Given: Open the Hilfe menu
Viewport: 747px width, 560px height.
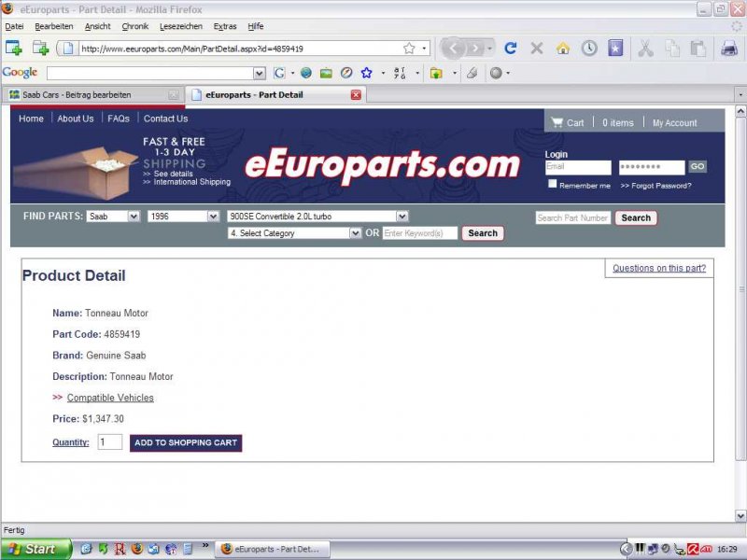Looking at the screenshot, I should click(x=256, y=26).
